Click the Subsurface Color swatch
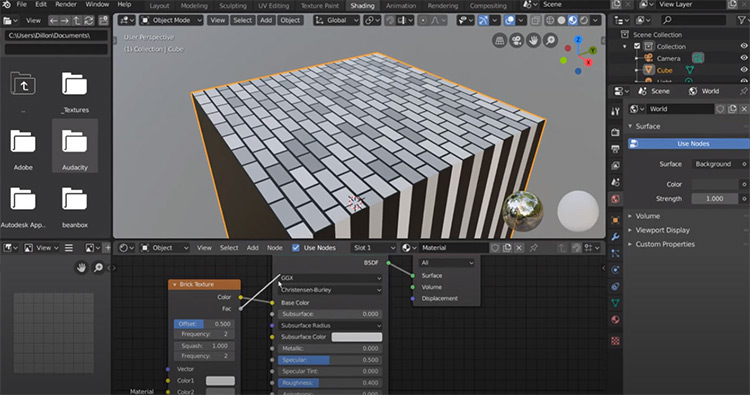The width and height of the screenshot is (750, 395). point(357,337)
